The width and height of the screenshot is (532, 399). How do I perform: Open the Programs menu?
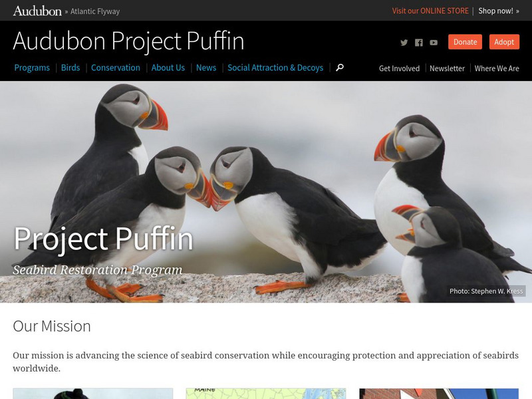32,68
